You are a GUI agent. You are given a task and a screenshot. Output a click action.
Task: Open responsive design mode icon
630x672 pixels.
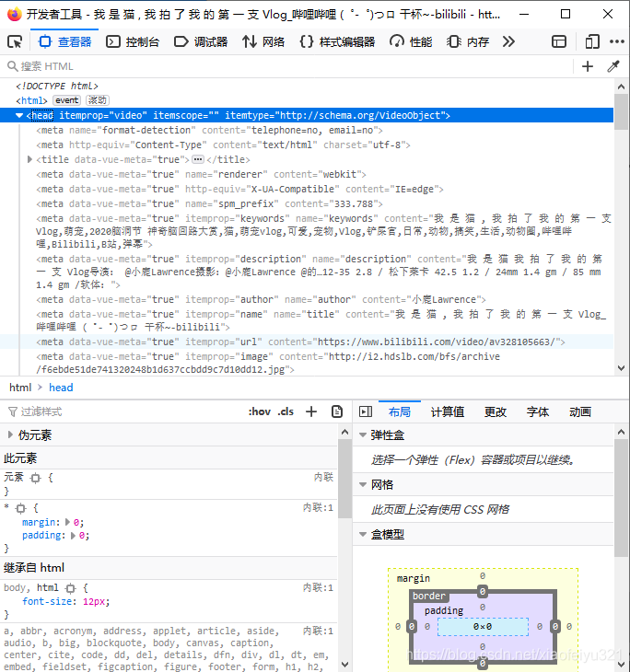tap(592, 42)
